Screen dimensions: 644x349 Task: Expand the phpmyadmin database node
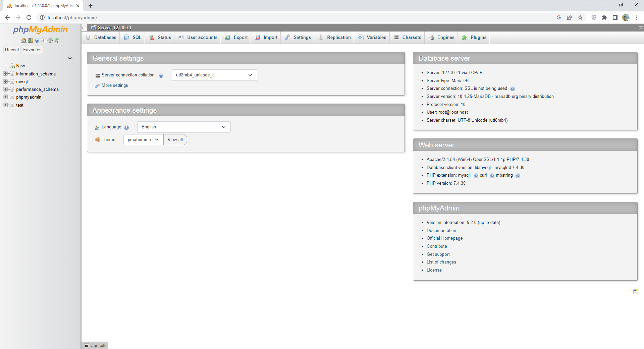pyautogui.click(x=5, y=97)
